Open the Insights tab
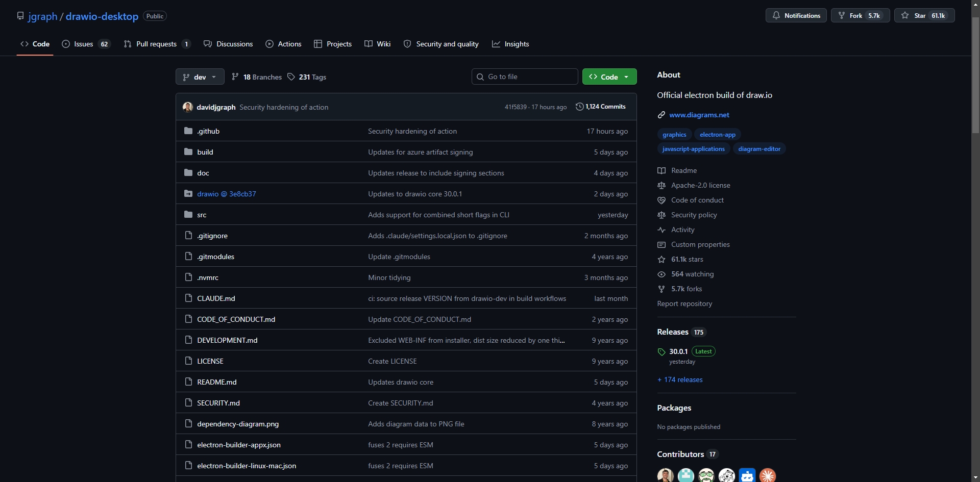The width and height of the screenshot is (980, 482). (x=510, y=44)
